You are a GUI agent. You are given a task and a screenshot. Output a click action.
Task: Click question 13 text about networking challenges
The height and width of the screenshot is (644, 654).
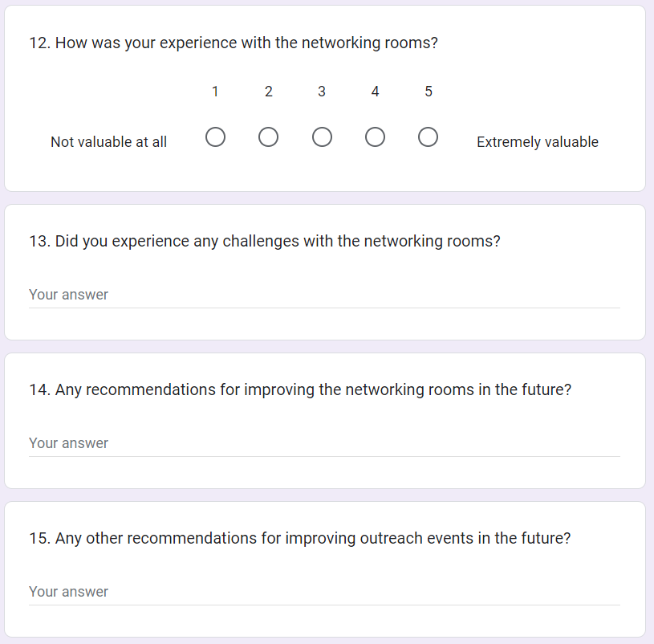[x=265, y=241]
